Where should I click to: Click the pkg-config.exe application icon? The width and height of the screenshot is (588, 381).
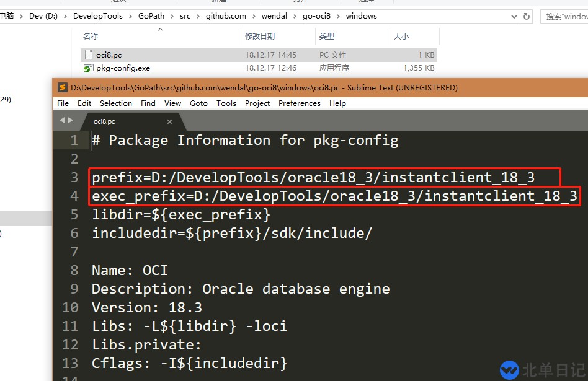pyautogui.click(x=88, y=68)
